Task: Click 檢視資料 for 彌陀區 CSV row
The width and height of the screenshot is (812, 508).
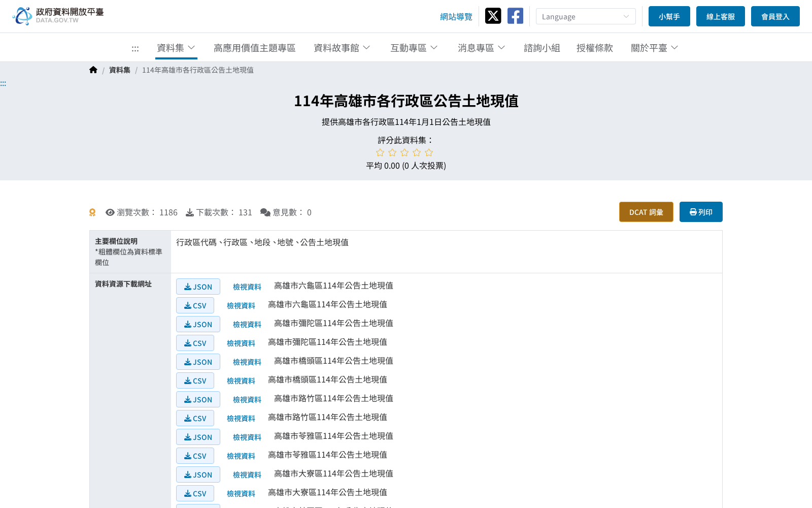Action: point(241,343)
